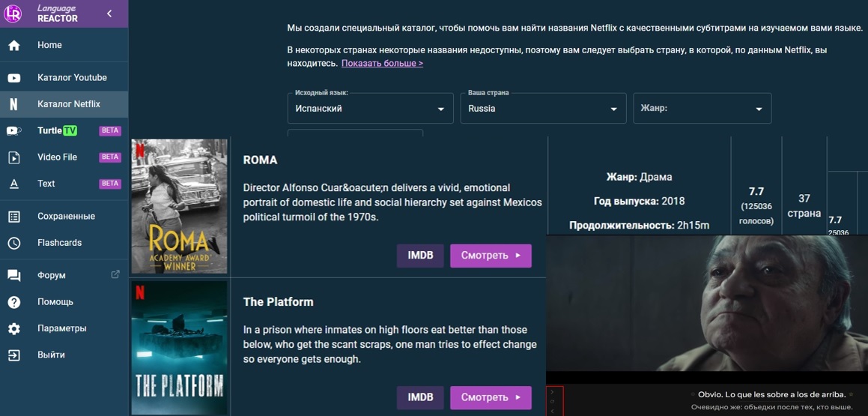Open the Text section in the sidebar
This screenshot has height=416, width=868.
(64, 184)
